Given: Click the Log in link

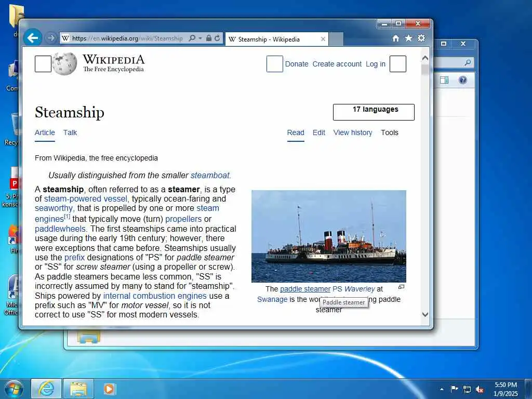Looking at the screenshot, I should pyautogui.click(x=375, y=64).
